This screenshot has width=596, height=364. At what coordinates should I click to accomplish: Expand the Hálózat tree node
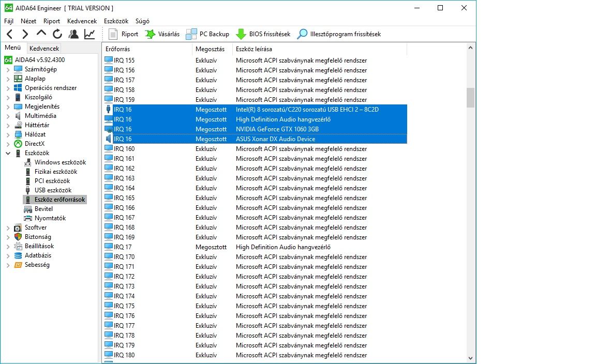point(8,134)
